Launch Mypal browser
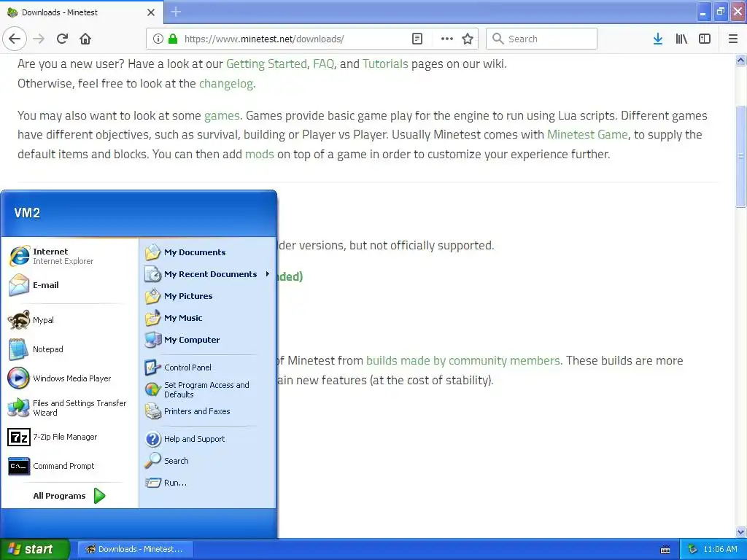 (69, 320)
